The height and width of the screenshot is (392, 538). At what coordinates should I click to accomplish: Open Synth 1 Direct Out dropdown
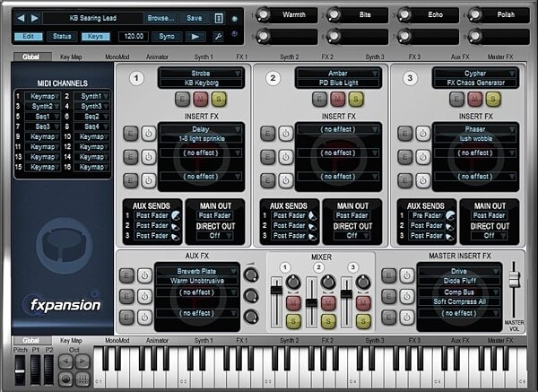(x=215, y=236)
